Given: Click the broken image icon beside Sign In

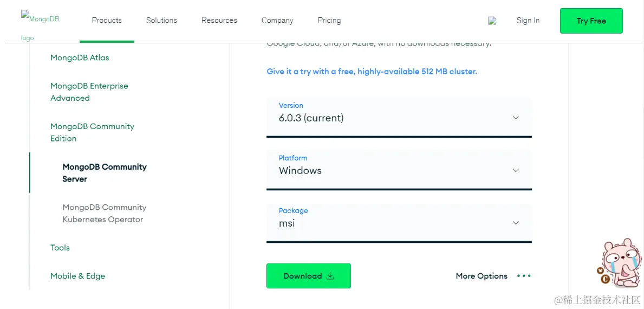Looking at the screenshot, I should click(x=492, y=21).
